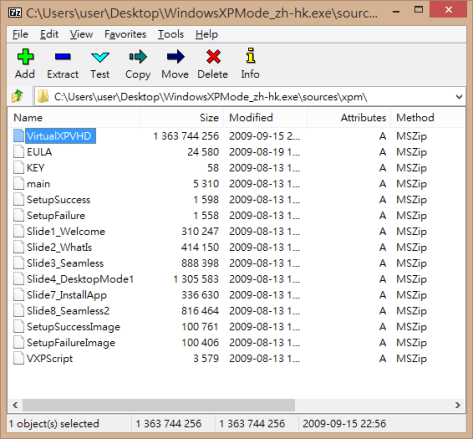Select the main file icon

point(19,183)
